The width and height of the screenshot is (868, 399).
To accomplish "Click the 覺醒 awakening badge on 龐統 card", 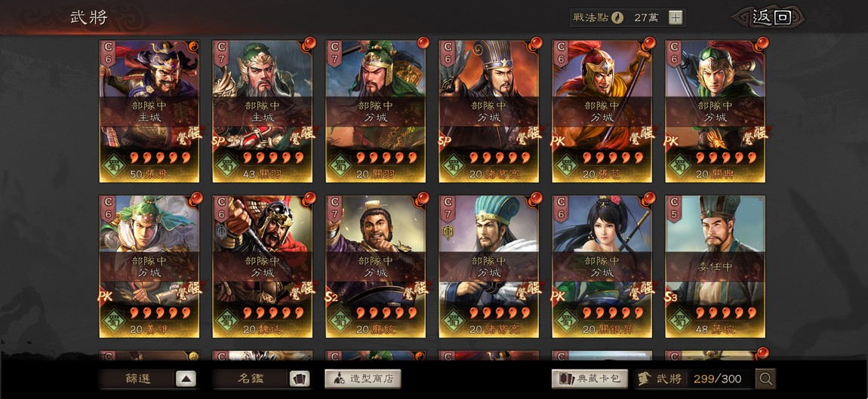I will [x=416, y=288].
